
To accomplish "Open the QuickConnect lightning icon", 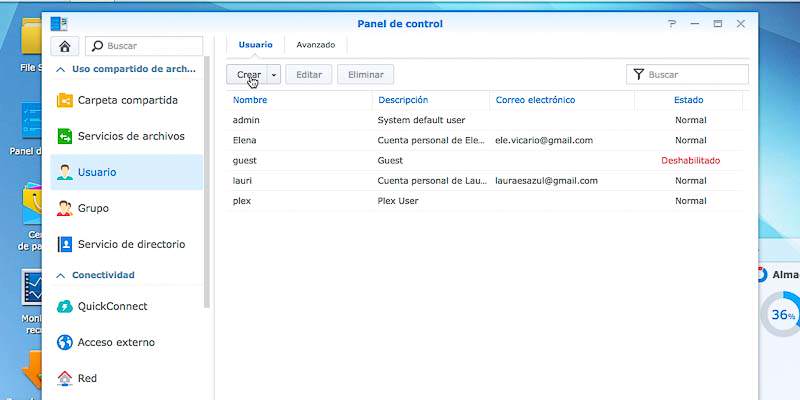I will pos(65,306).
